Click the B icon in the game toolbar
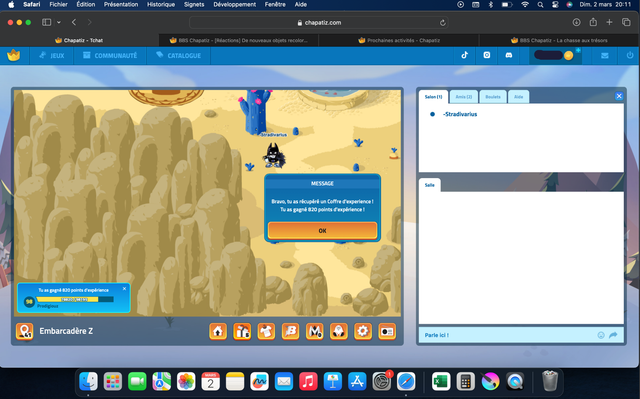The width and height of the screenshot is (640, 399). tap(291, 331)
